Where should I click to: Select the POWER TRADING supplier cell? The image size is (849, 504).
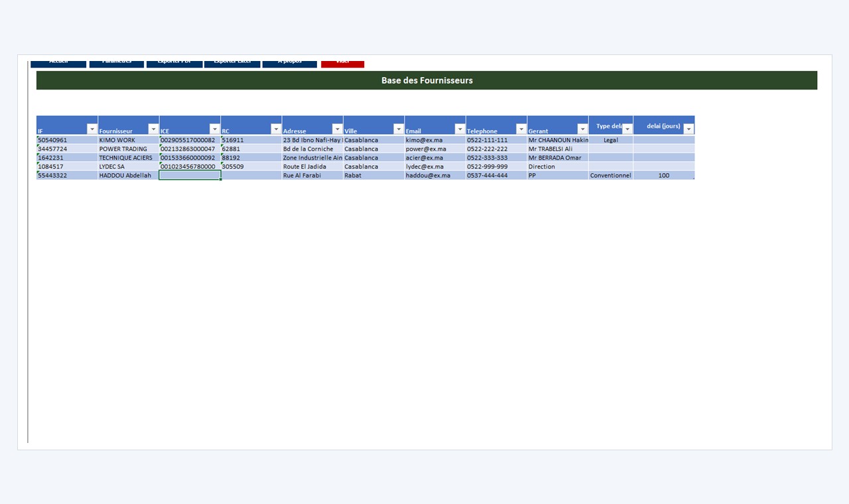click(x=129, y=149)
